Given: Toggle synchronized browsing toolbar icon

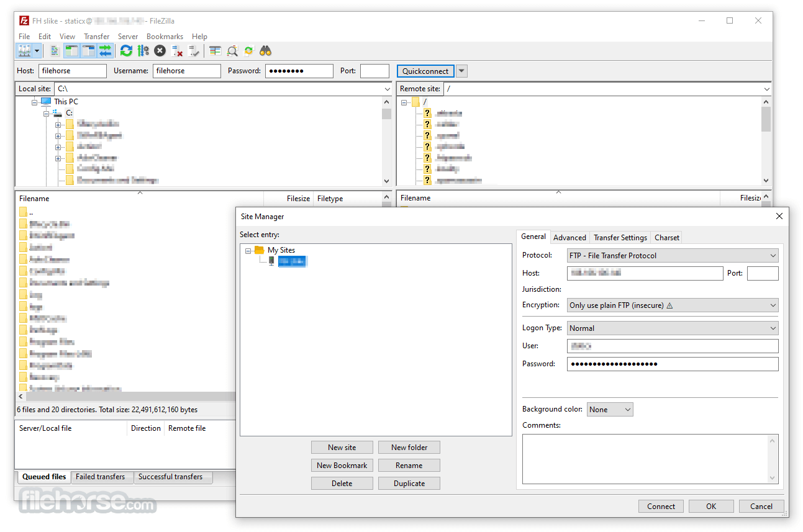Looking at the screenshot, I should tap(249, 51).
